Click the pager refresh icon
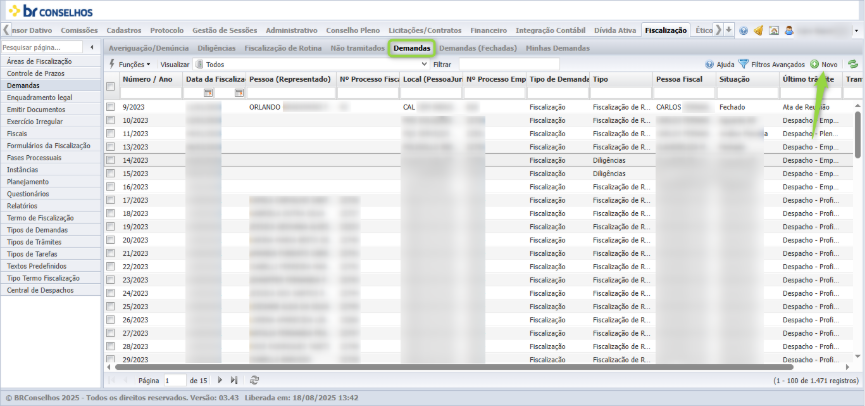Image resolution: width=865 pixels, height=406 pixels. pos(254,380)
